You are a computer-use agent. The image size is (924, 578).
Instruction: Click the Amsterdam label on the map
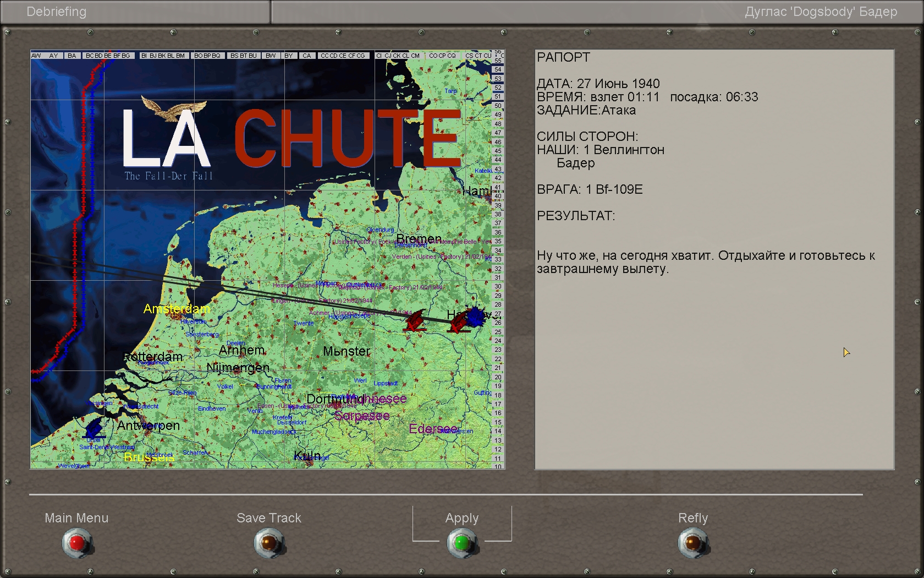click(177, 309)
